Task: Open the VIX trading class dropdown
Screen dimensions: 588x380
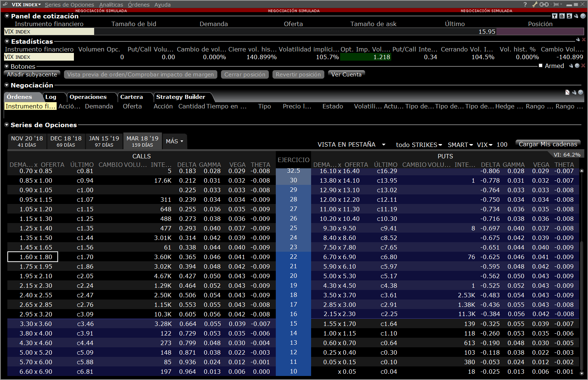Action: (485, 145)
